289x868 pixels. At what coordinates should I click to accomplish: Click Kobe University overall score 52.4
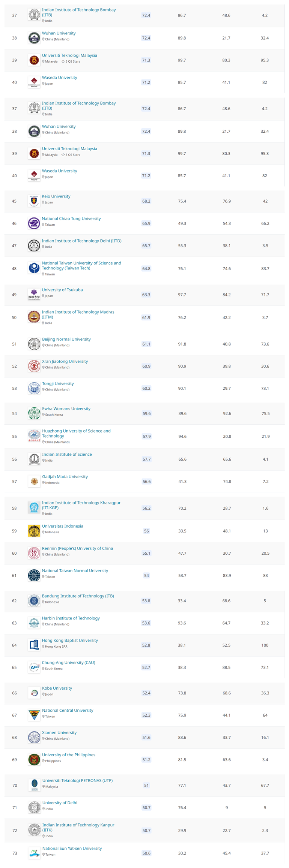point(146,693)
